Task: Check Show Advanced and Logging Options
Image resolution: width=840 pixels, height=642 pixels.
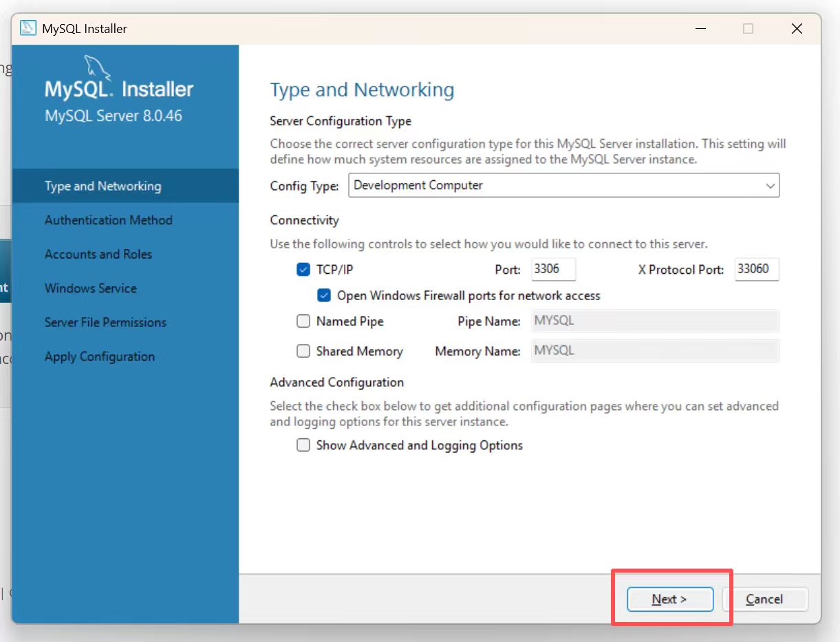Action: pos(303,445)
